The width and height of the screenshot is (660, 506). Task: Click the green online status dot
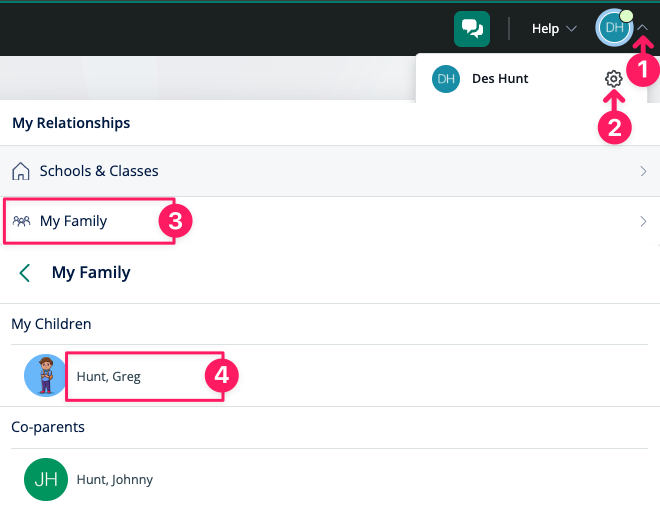click(x=627, y=16)
